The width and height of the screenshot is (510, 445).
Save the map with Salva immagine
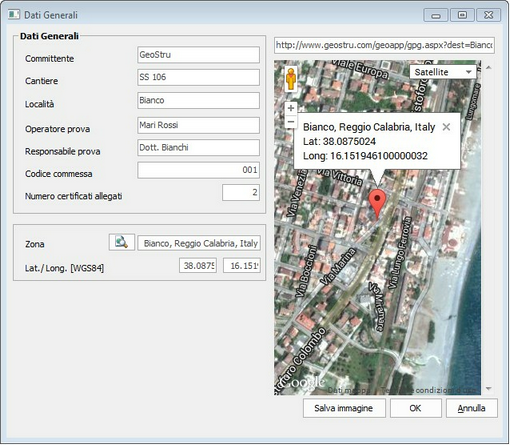(x=344, y=408)
